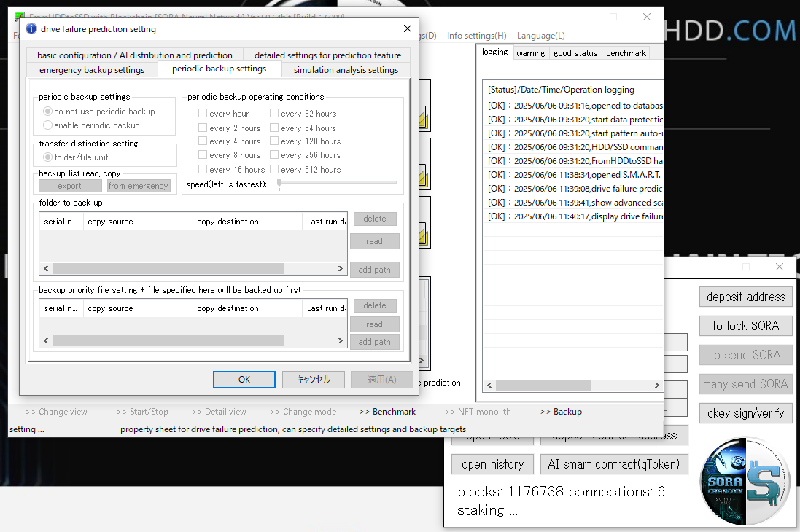Click 'delete' in backup priority file section
Viewport: 800px width, 532px height.
[375, 305]
